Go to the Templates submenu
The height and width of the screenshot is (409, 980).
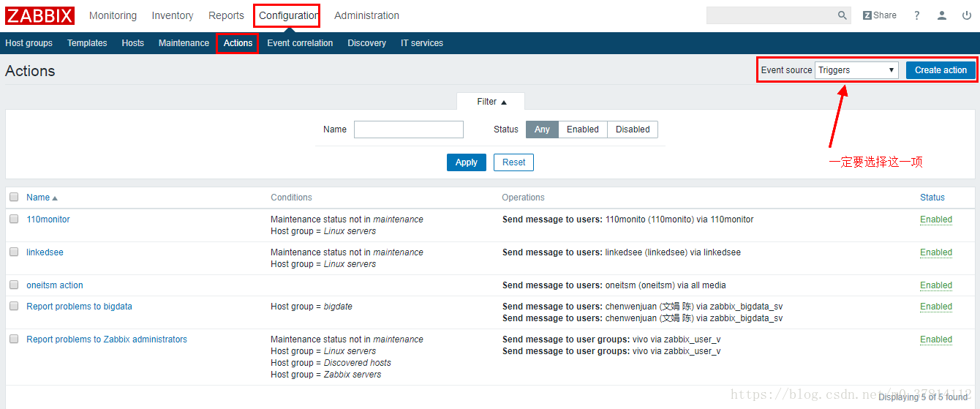[x=87, y=43]
